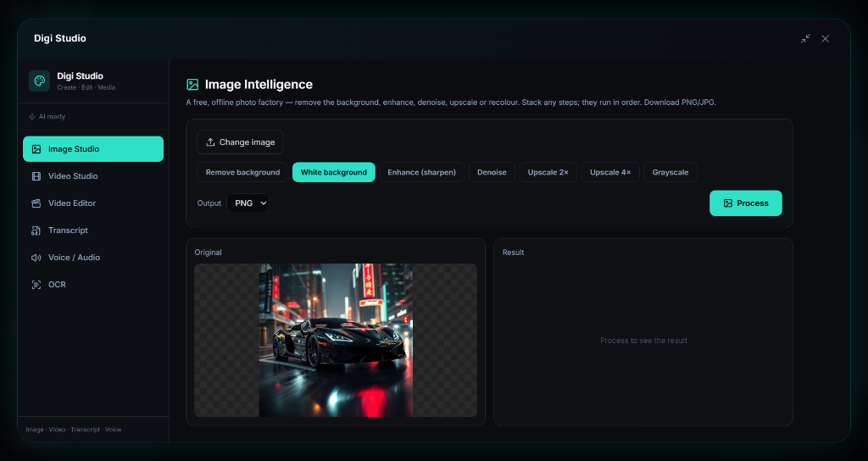Enable the Upscale 4× step
Viewport: 868px width, 461px height.
(610, 172)
